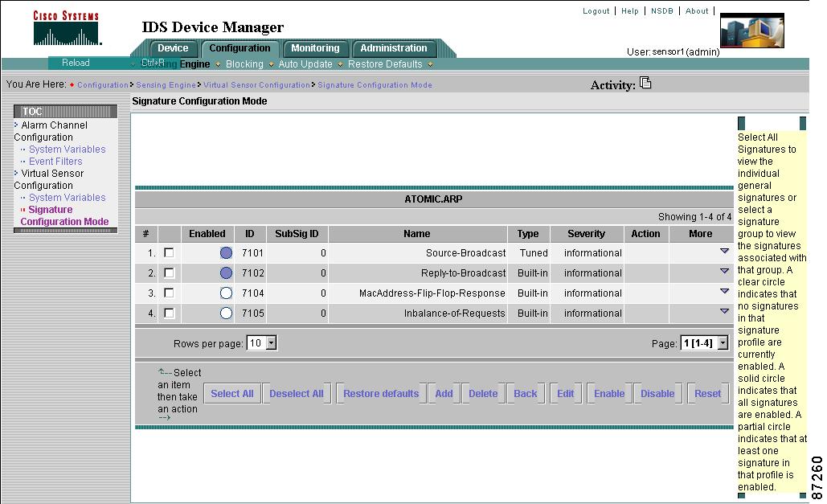
Task: Click empty circle for Inbalance-of-Requests row
Action: tap(226, 313)
